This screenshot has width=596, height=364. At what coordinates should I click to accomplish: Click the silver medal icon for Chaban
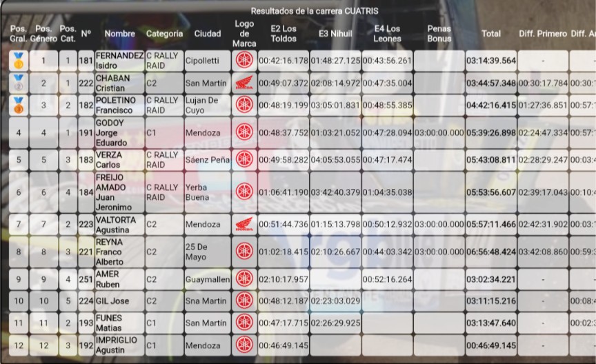pos(19,83)
